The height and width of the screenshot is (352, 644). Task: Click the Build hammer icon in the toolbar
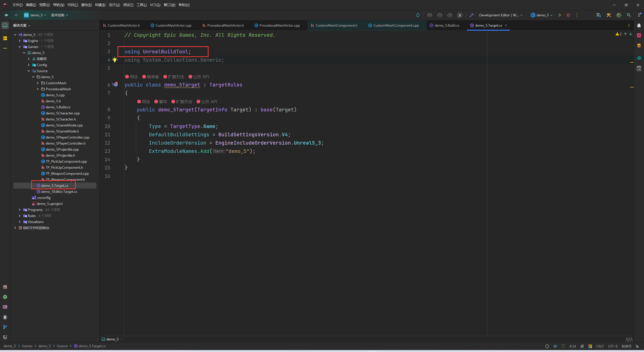[x=472, y=15]
